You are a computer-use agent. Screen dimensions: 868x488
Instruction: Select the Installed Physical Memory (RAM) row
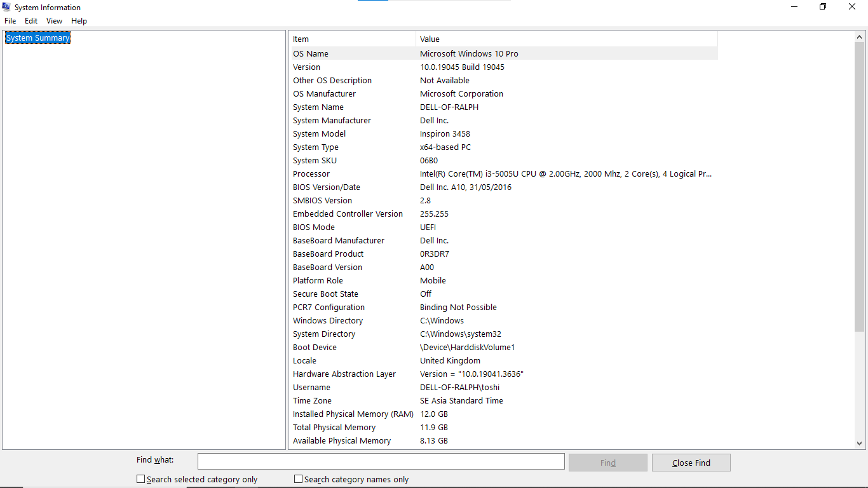click(x=505, y=414)
